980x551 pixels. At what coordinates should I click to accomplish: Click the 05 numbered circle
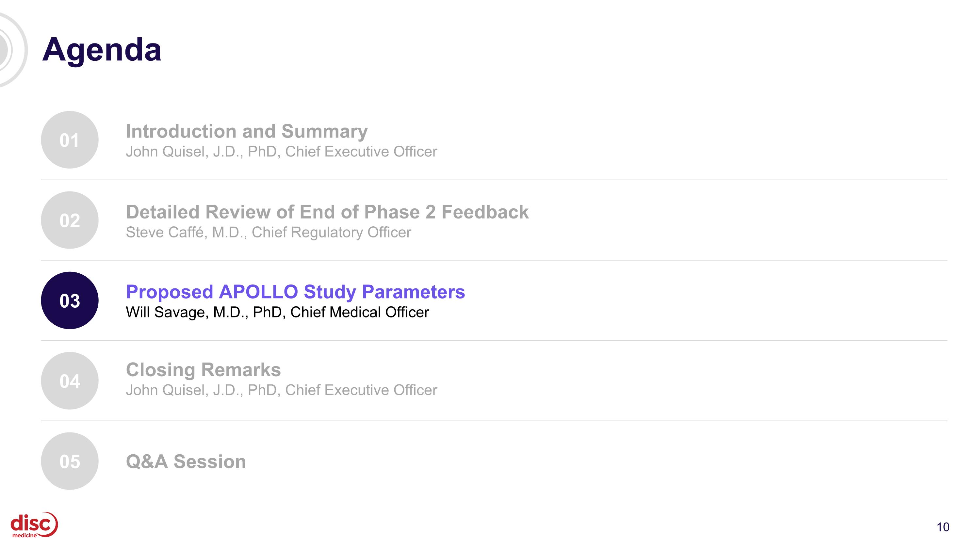coord(70,461)
